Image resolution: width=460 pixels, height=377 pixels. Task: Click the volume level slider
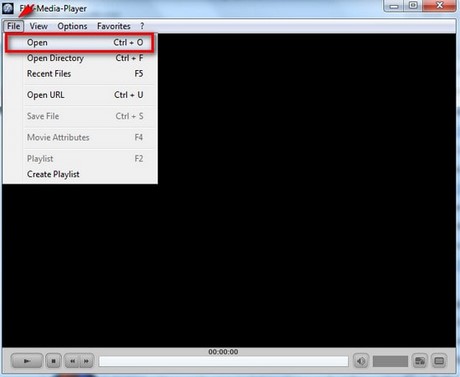(390, 361)
